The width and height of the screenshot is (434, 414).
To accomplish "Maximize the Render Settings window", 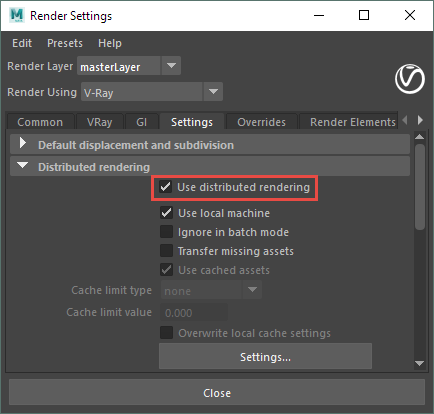I will pyautogui.click(x=364, y=15).
